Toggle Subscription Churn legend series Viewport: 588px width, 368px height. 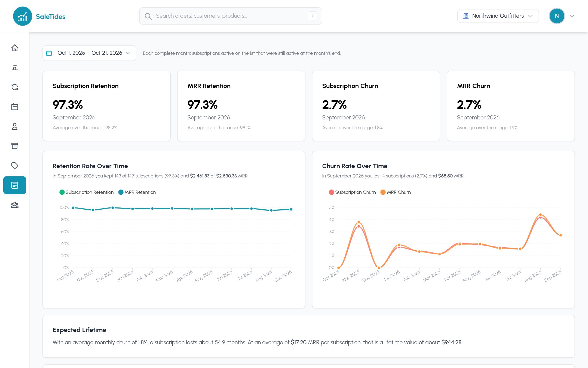[x=352, y=192]
